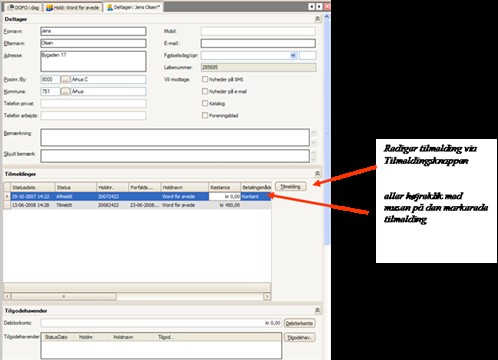Click the kr 450,00 restance cell

point(224,205)
